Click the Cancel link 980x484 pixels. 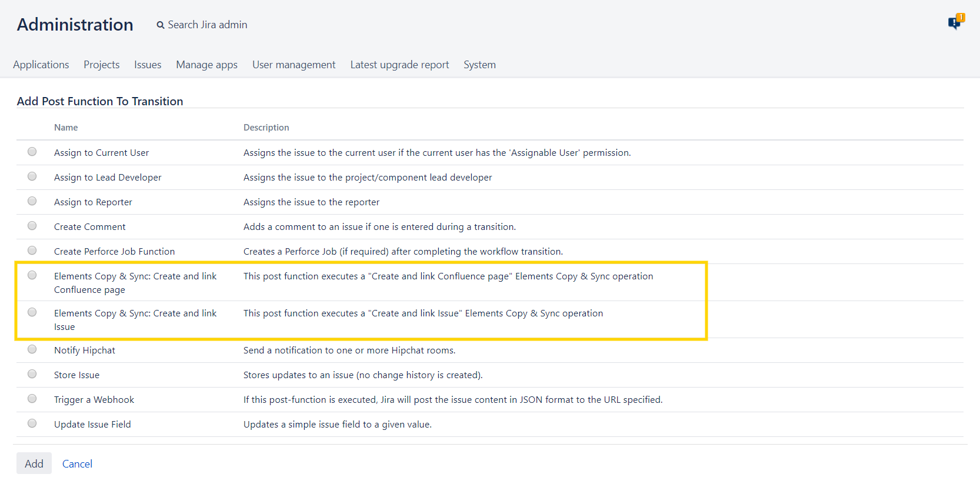tap(77, 464)
